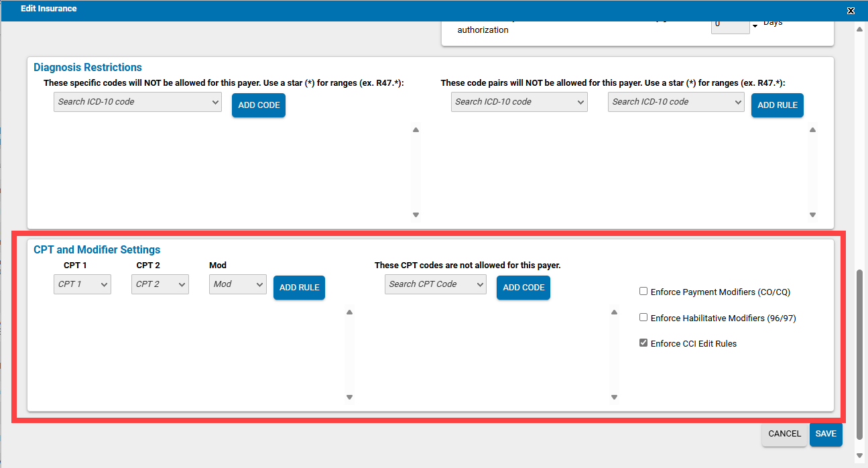Viewport: 868px width, 468px height.
Task: Open the second ICD-10 dropdown for code pairs
Action: (676, 102)
